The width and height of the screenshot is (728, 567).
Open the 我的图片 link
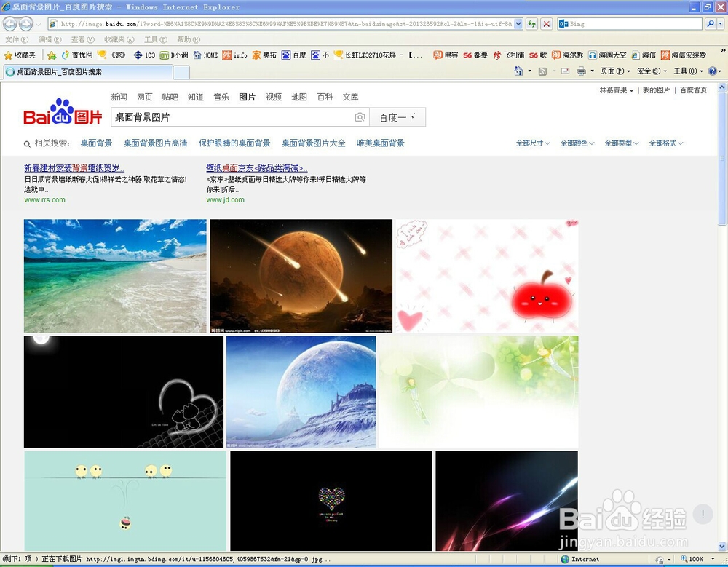coord(657,90)
